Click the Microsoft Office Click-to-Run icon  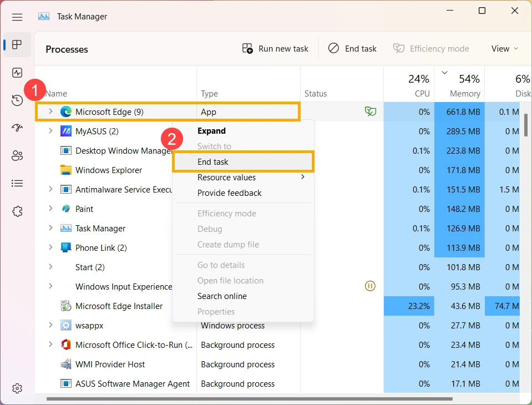coord(66,345)
